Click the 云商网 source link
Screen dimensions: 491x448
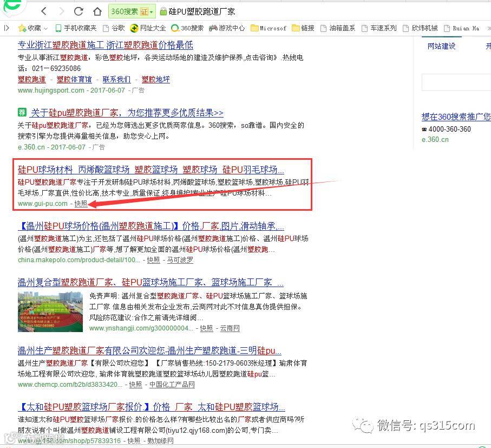(230, 328)
